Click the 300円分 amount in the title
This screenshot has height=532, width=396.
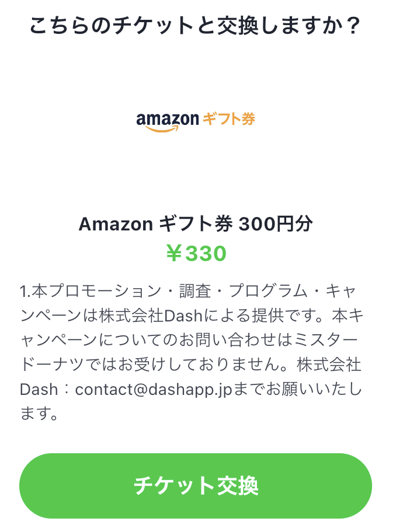(276, 224)
